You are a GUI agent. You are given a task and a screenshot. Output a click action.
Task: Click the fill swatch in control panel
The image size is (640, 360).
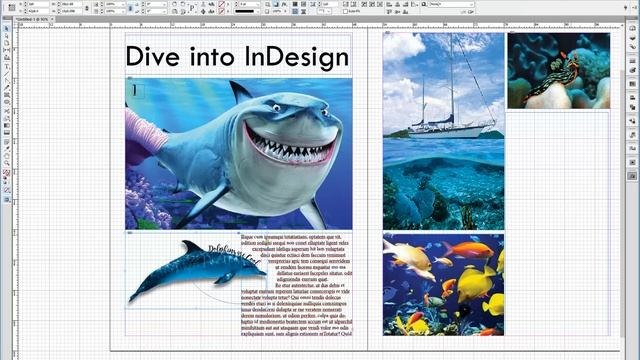click(x=222, y=4)
